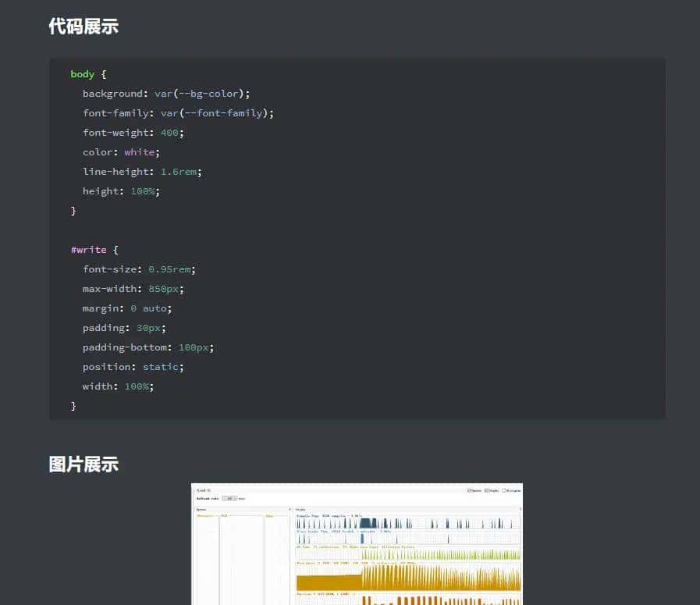Click the 'font-family: var(--font-family);' line
Screen dimensions: 700x605
[178, 113]
